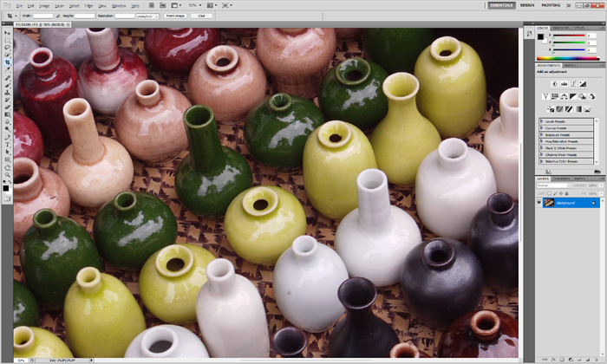The image size is (607, 364).
Task: Expand Black & White Presets
Action: point(542,147)
